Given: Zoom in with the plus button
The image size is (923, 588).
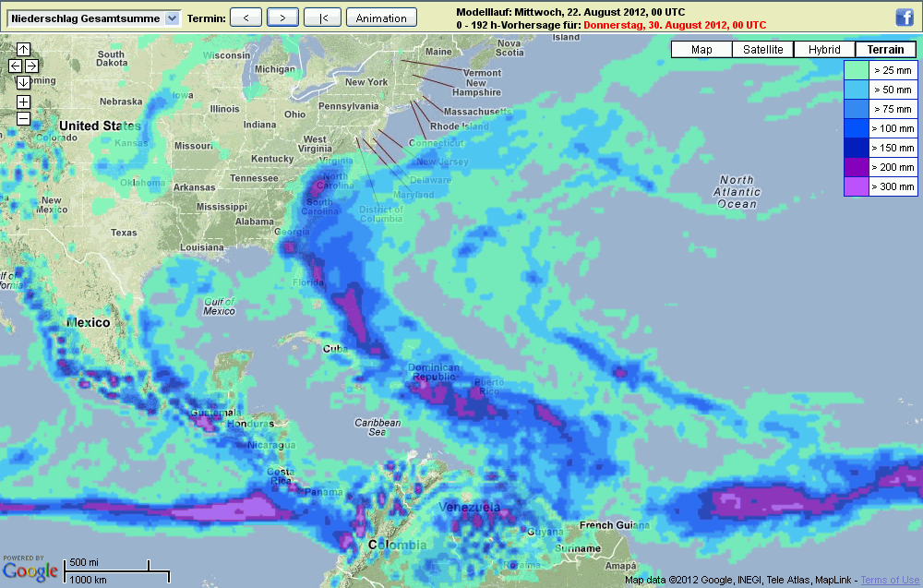Looking at the screenshot, I should (23, 102).
